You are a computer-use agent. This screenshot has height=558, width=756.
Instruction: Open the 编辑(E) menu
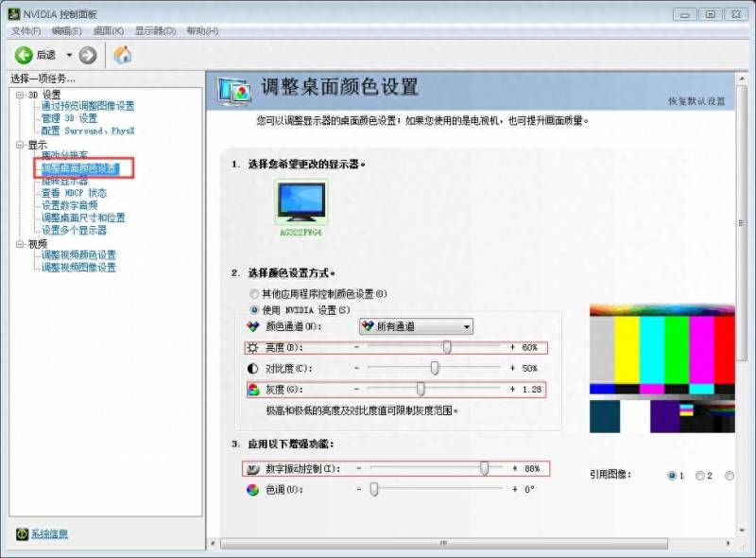(66, 31)
